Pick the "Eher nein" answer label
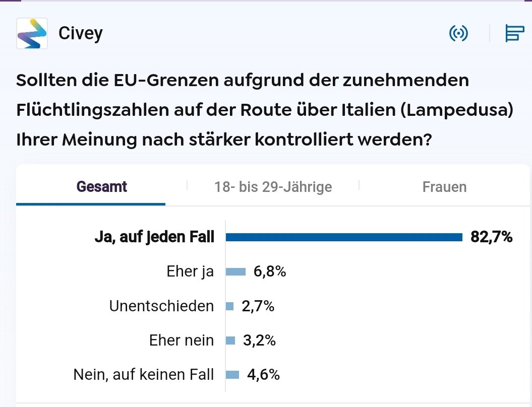Viewport: 532px width, 407px height. point(182,340)
